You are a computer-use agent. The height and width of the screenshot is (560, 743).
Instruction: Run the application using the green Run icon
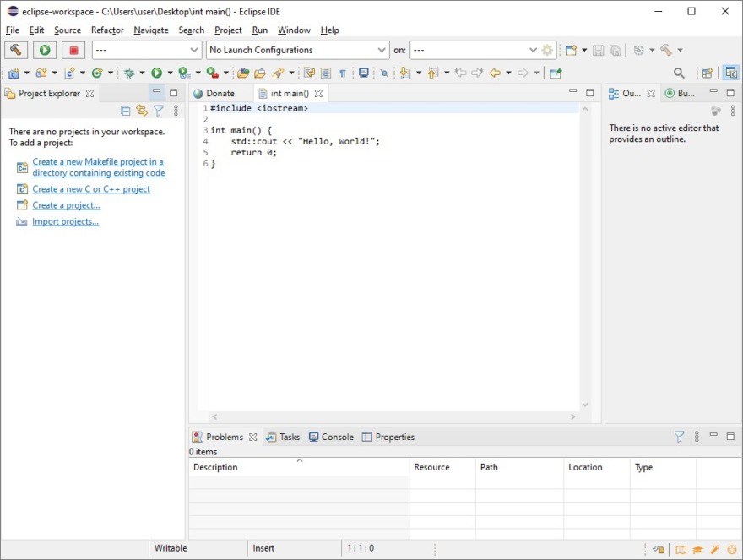click(x=44, y=50)
